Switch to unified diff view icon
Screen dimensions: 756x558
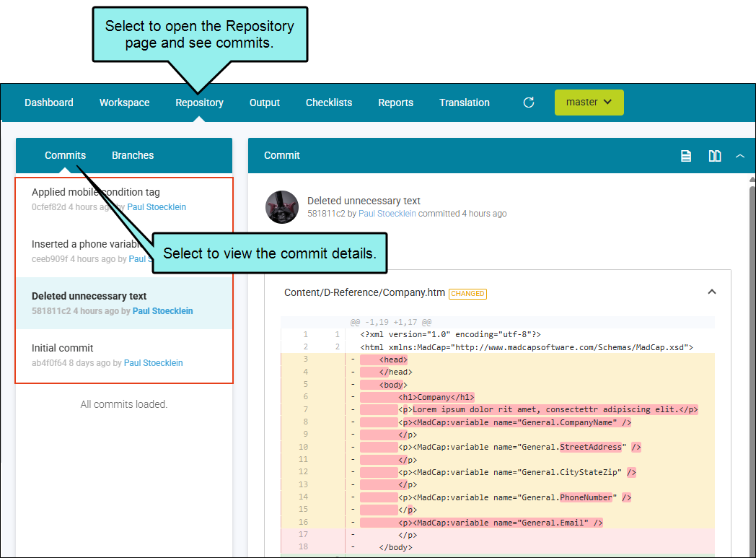[x=686, y=156]
